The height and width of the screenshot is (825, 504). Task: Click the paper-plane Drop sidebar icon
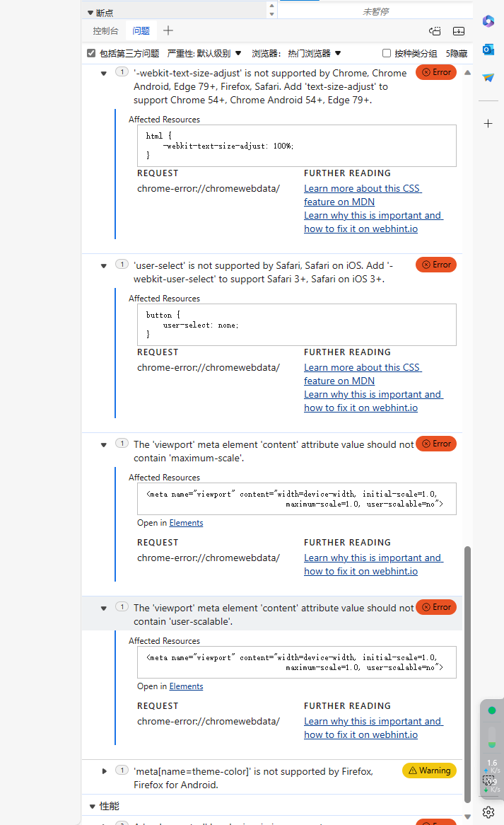488,78
